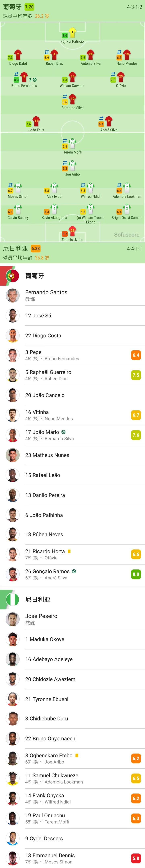This screenshot has width=145, height=868.
Task: Click Rui Patrício's yellow goalkeeper jersey
Action: [72, 33]
